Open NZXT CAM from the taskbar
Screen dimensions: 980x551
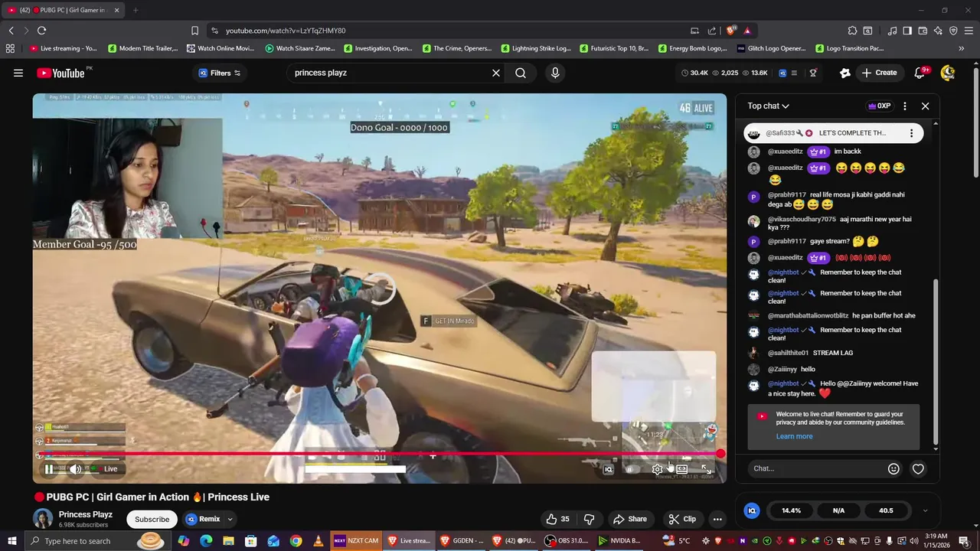[357, 541]
